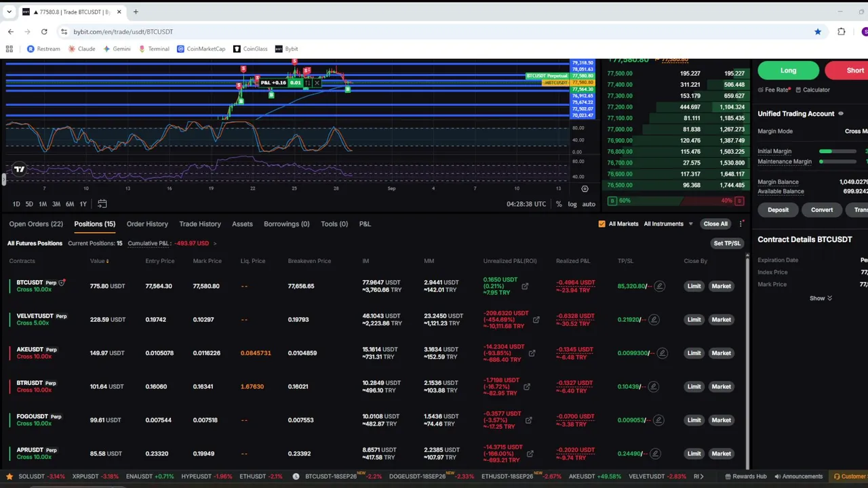Switch to the Open Orders tab
This screenshot has width=868, height=488.
tap(36, 224)
